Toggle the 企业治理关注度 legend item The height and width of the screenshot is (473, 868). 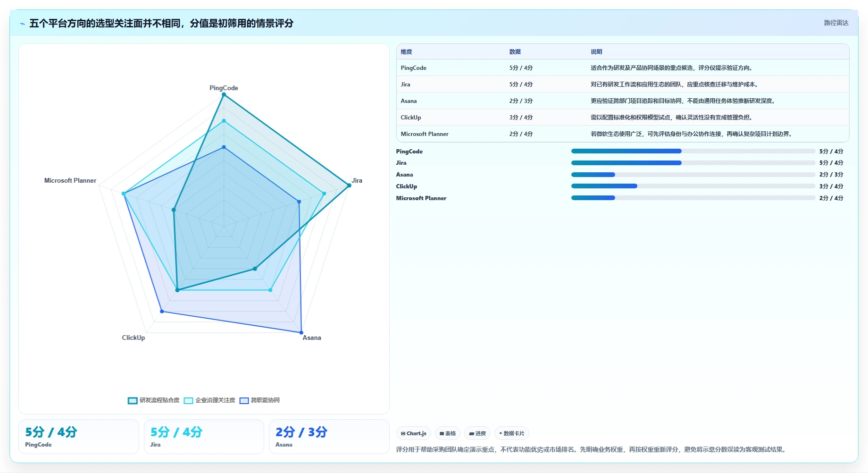pyautogui.click(x=209, y=400)
